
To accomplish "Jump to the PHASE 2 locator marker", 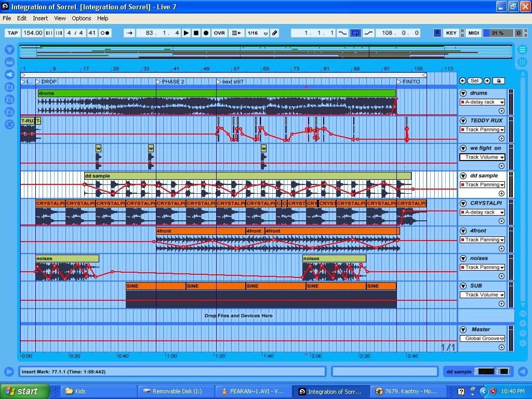I will [159, 82].
